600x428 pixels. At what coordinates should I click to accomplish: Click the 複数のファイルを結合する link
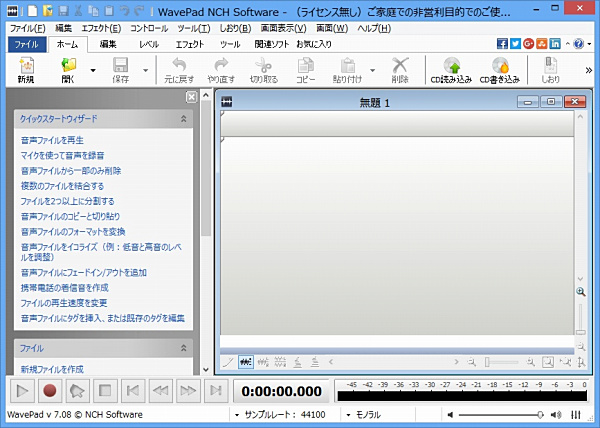click(x=62, y=186)
